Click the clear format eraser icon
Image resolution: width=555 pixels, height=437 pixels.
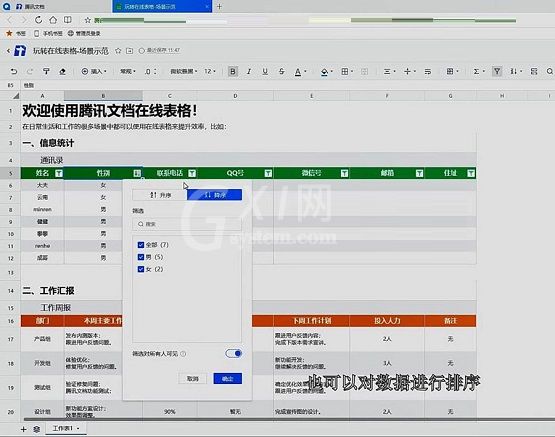pos(62,71)
